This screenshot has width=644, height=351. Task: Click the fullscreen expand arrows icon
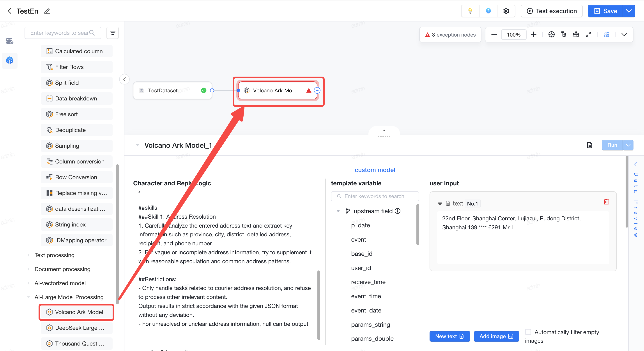coord(588,35)
